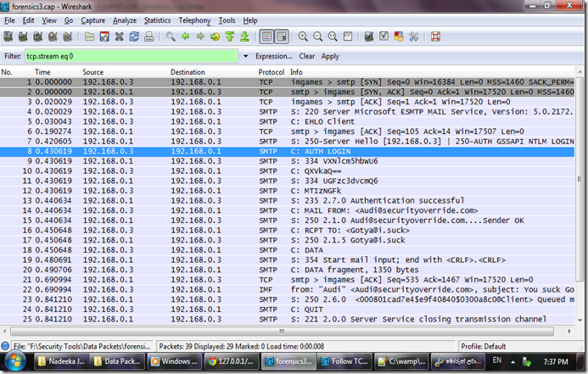Open the Tools menu
The width and height of the screenshot is (588, 374).
(x=227, y=20)
